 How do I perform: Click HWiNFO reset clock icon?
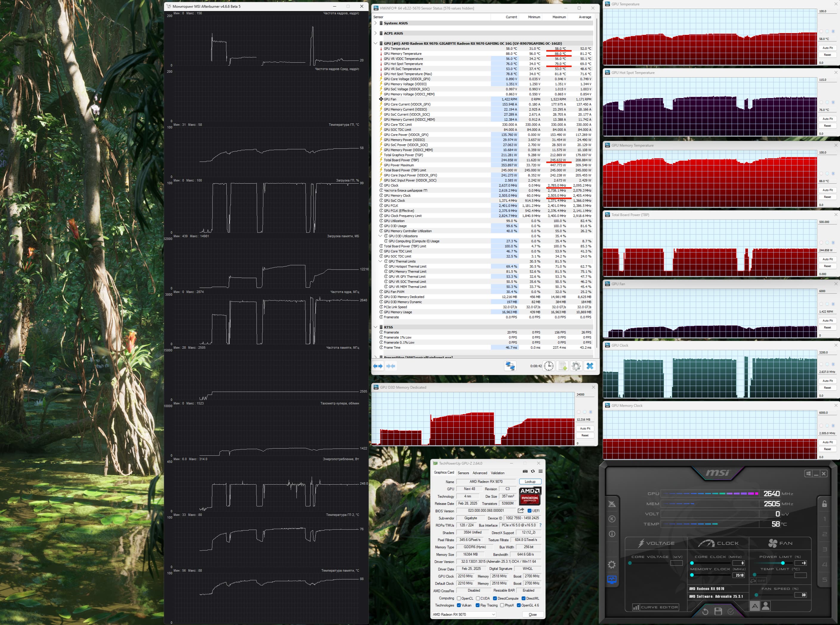pyautogui.click(x=548, y=366)
